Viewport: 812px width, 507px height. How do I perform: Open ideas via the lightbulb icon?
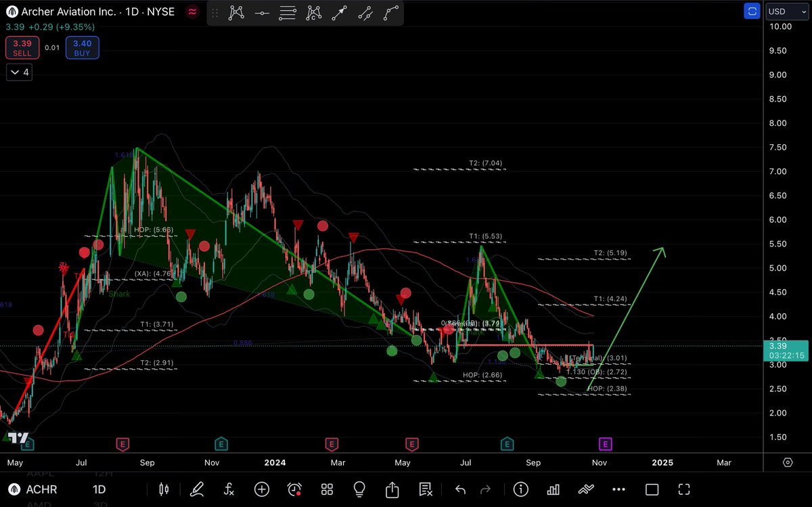(359, 489)
